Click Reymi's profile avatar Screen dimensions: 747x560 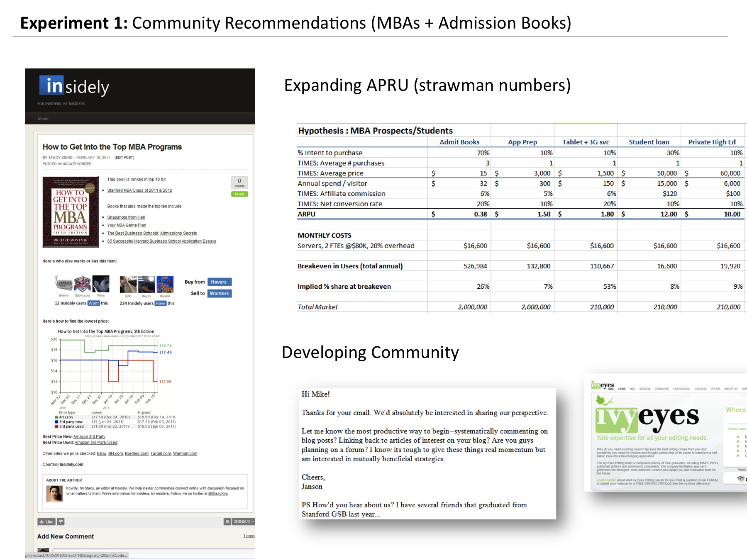click(146, 285)
